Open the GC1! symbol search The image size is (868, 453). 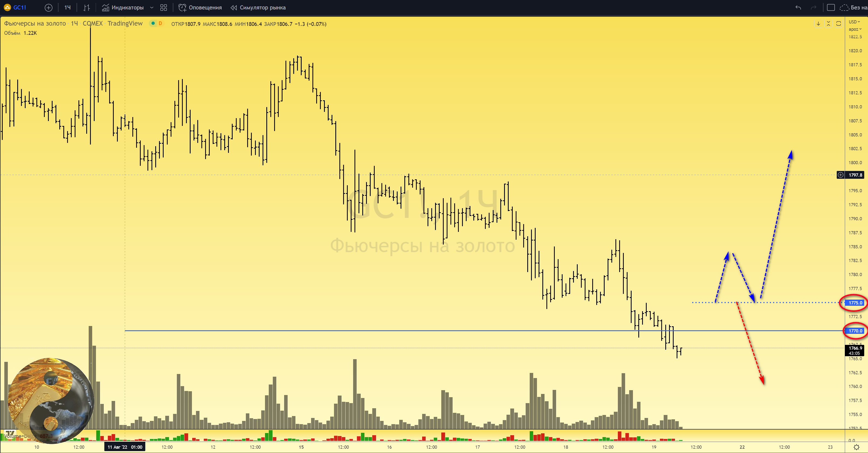(19, 8)
